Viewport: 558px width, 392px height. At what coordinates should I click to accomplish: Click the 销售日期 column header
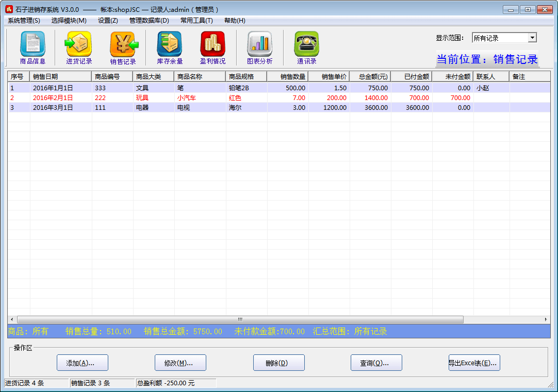click(x=61, y=76)
